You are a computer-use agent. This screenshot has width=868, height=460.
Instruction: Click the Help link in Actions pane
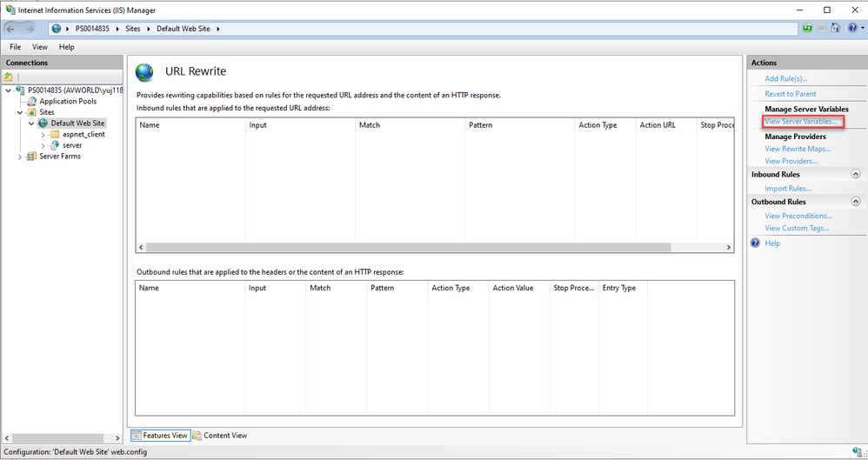[772, 243]
